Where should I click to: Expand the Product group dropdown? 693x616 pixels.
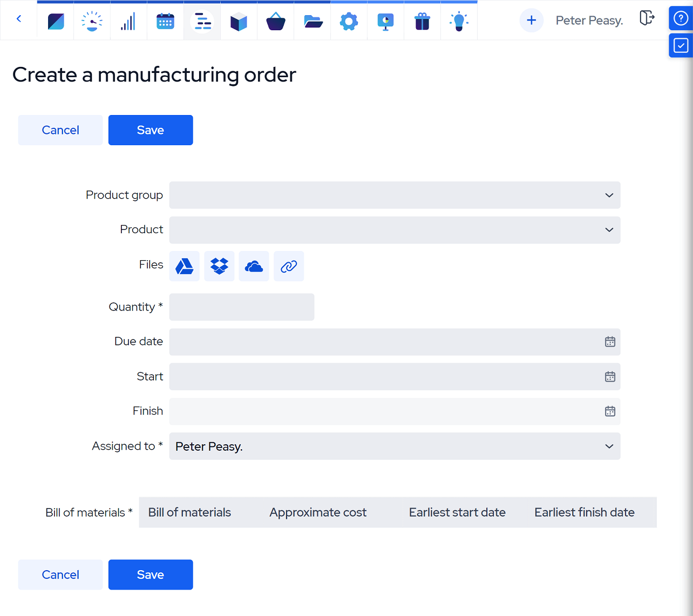coord(395,195)
